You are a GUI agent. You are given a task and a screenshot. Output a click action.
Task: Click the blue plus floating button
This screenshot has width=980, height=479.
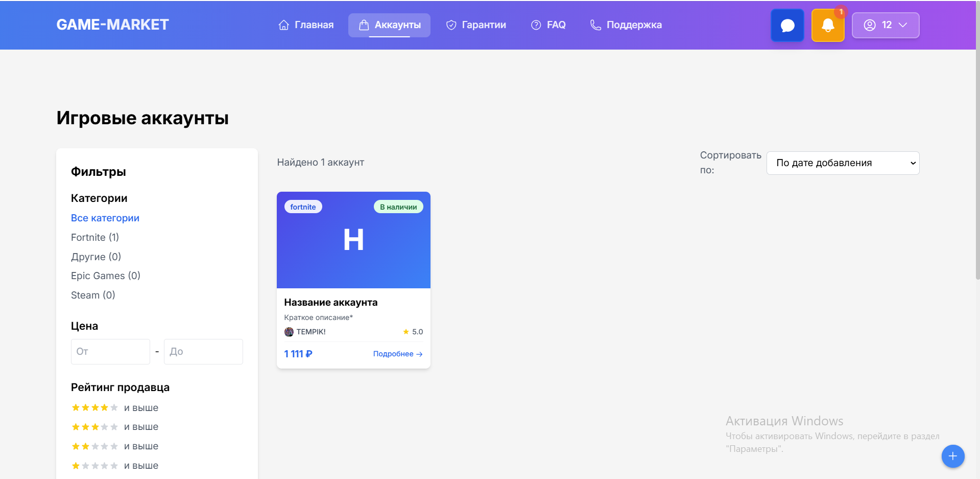(953, 456)
